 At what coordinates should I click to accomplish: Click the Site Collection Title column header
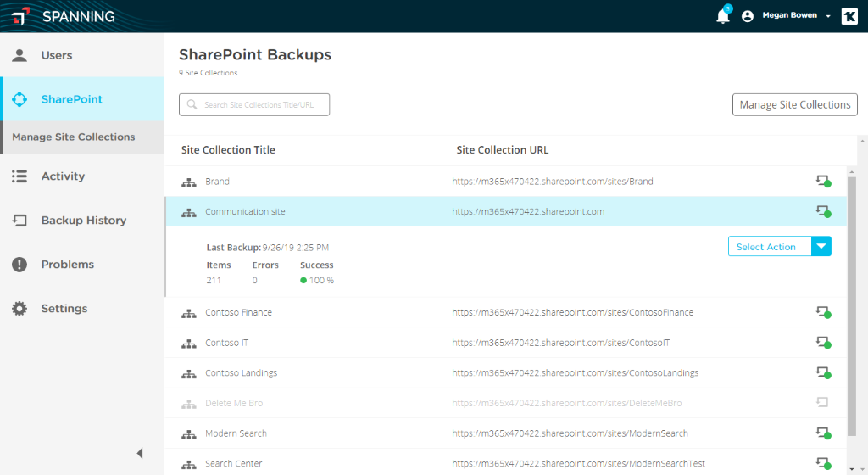[x=228, y=150]
